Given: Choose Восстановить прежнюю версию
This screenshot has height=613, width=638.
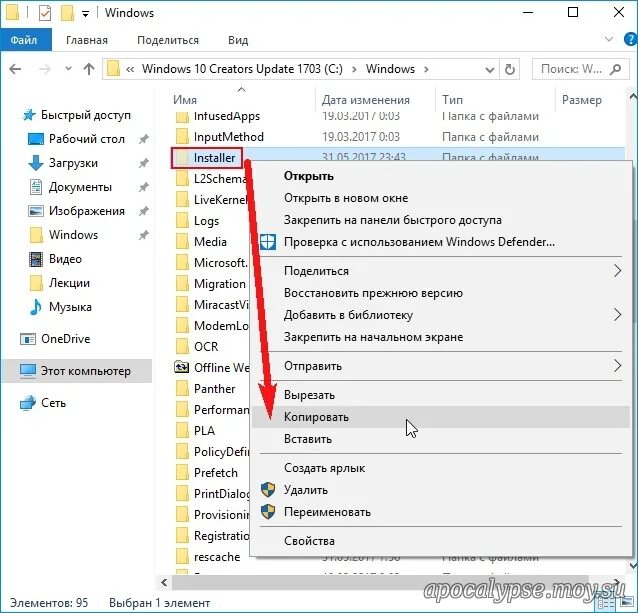Looking at the screenshot, I should pos(441,293).
